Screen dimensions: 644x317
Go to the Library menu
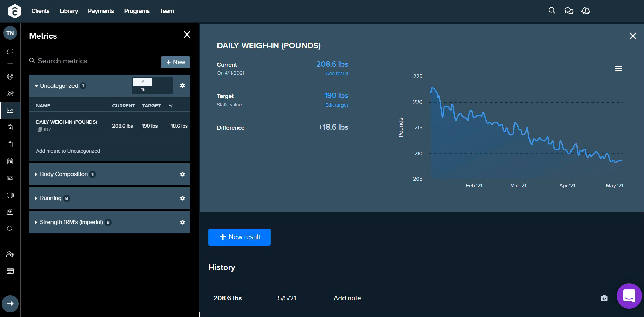click(x=69, y=11)
